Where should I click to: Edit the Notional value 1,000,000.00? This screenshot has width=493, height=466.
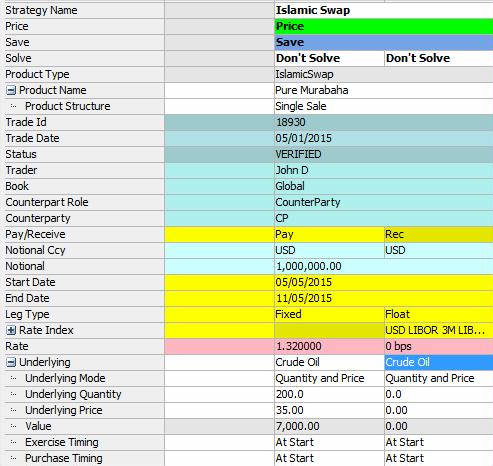tap(384, 266)
